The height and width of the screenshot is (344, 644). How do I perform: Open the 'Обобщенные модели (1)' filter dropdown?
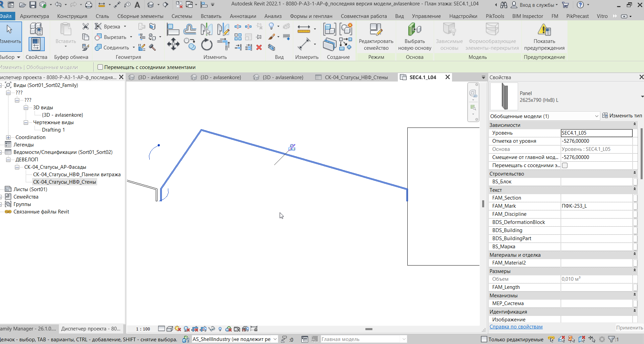pos(544,116)
